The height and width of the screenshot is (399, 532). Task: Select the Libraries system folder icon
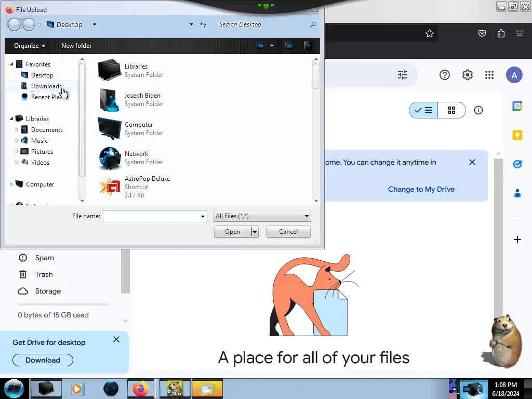(109, 70)
